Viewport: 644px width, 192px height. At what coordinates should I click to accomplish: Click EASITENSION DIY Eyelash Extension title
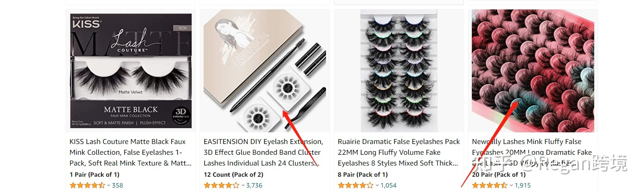click(x=264, y=152)
